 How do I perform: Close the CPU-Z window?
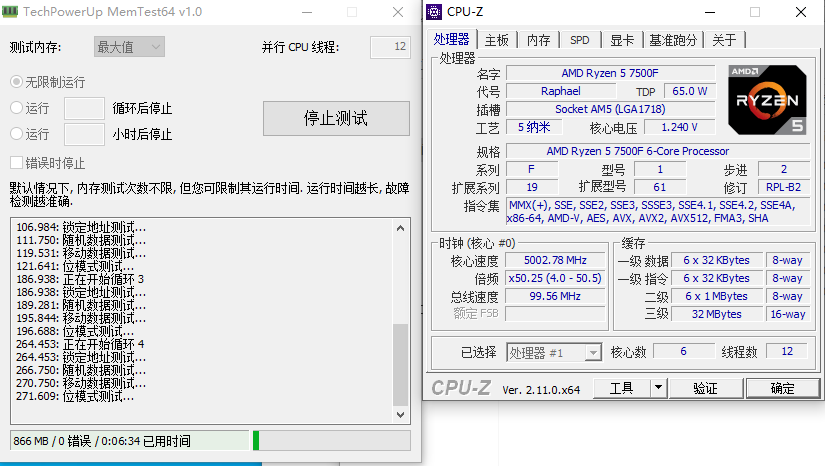[801, 12]
